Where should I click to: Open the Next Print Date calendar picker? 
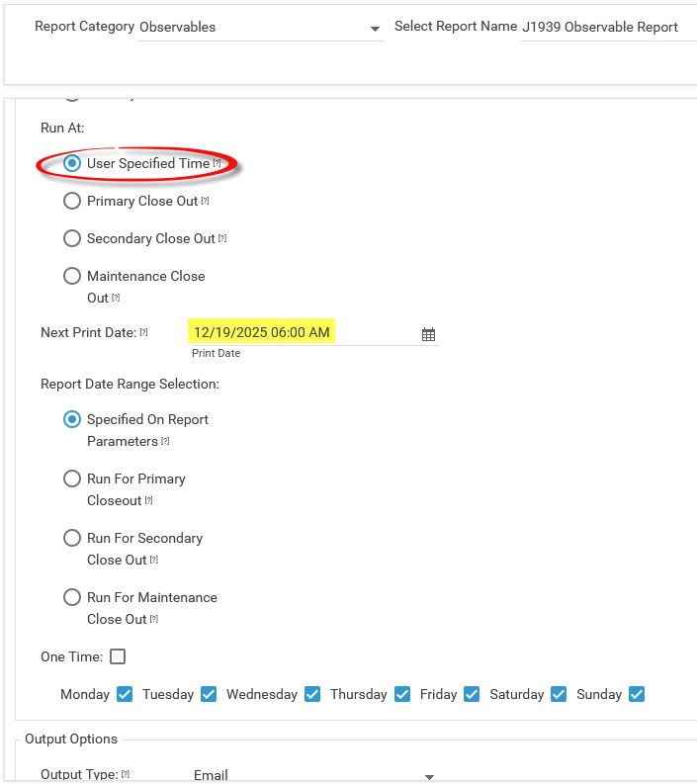pos(428,334)
